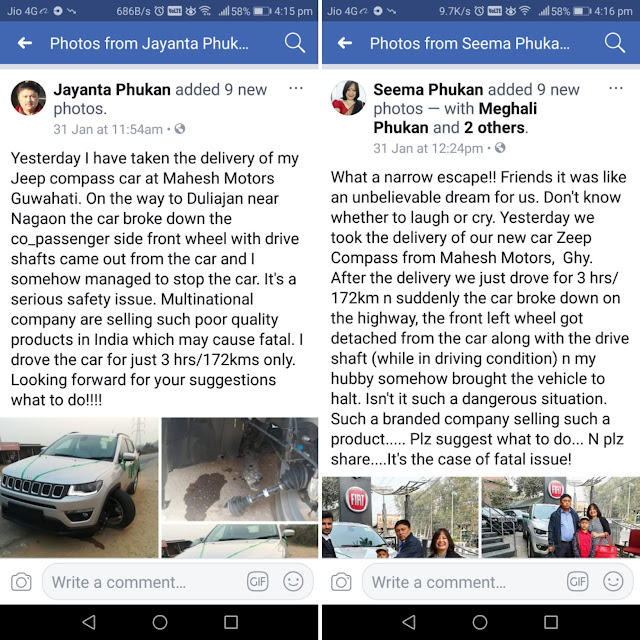Open detached drive shaft photo
Image resolution: width=640 pixels, height=640 pixels.
tap(240, 469)
